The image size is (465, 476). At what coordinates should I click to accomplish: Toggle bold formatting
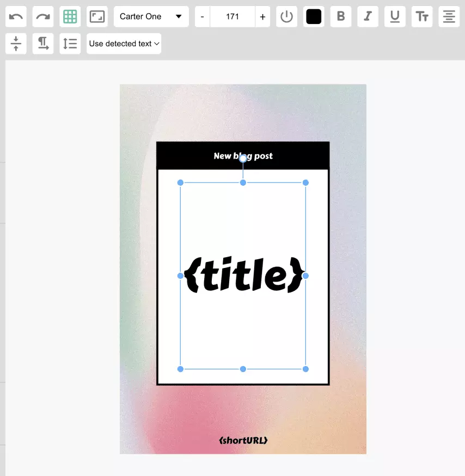click(341, 16)
